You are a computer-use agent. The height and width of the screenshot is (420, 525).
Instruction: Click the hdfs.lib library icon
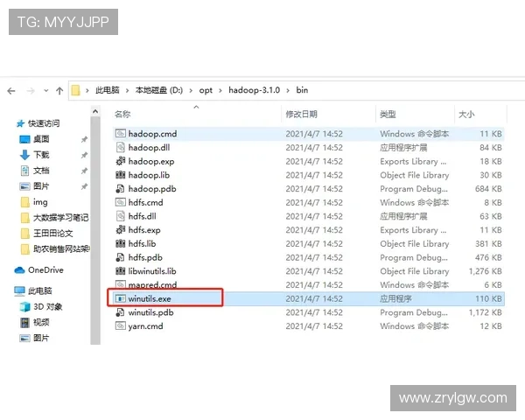point(121,243)
